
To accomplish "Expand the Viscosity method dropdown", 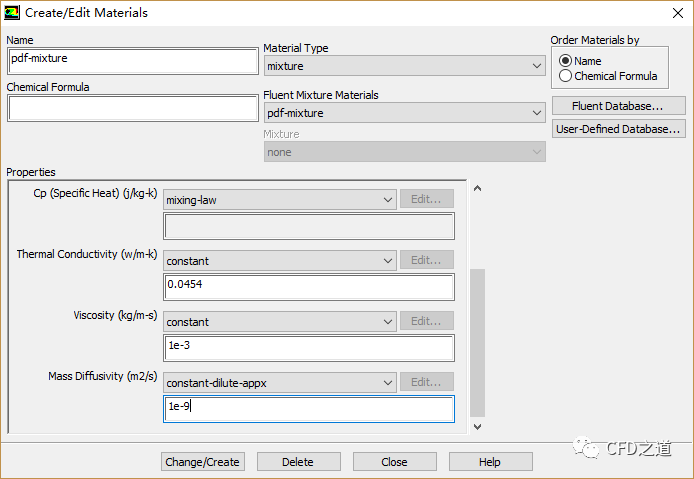I will 280,322.
